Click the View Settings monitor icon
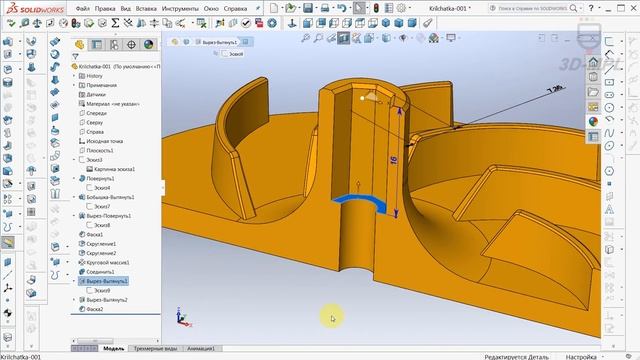Image resolution: width=640 pixels, height=360 pixels. pyautogui.click(x=451, y=38)
